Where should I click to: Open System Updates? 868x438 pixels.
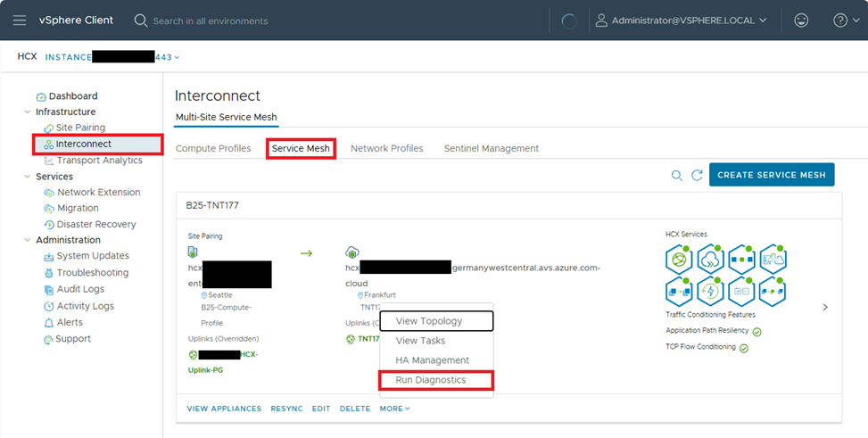click(x=93, y=256)
